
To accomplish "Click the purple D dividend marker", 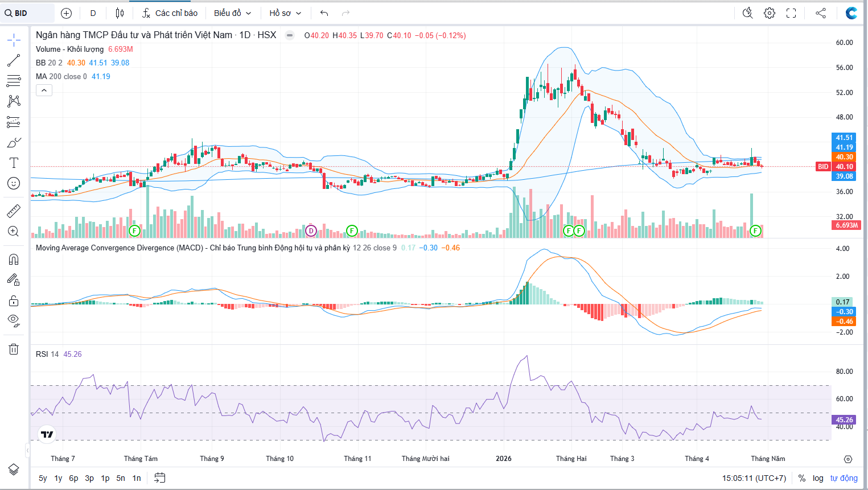I will [x=311, y=230].
